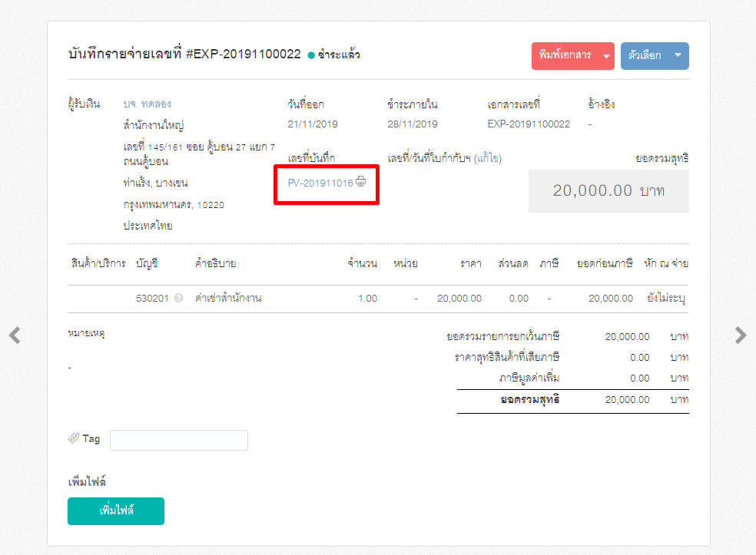
Task: Click the account code 530201
Action: click(152, 298)
